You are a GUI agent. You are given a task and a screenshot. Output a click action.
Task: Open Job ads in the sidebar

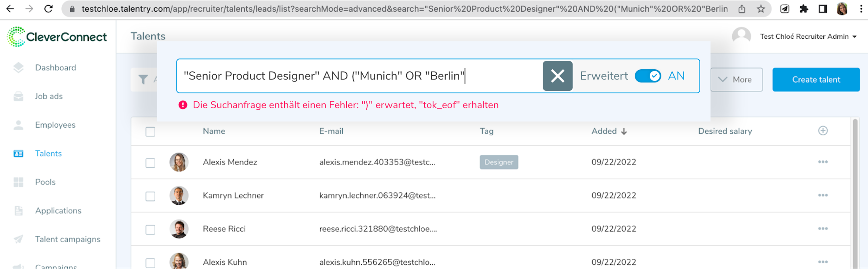[49, 96]
